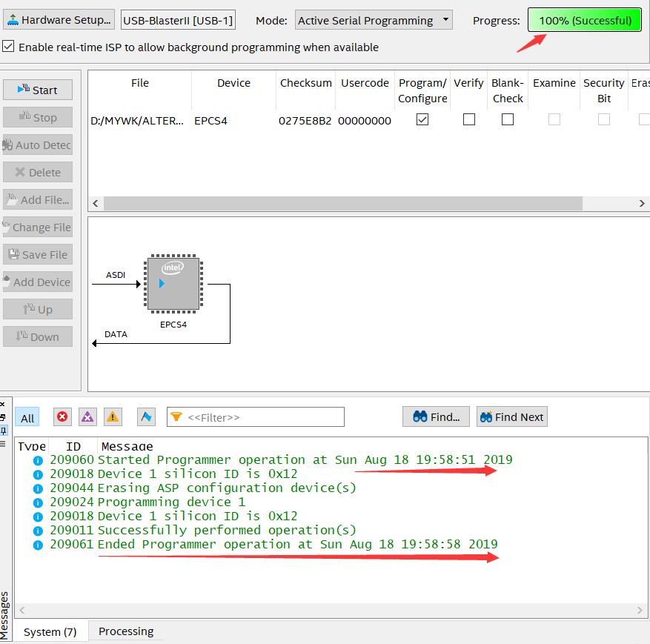Click the Type column header in Messages

pyautogui.click(x=32, y=446)
